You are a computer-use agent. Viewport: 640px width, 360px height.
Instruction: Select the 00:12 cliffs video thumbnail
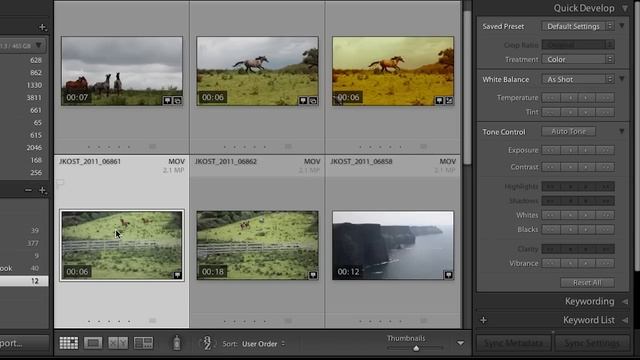pyautogui.click(x=393, y=245)
